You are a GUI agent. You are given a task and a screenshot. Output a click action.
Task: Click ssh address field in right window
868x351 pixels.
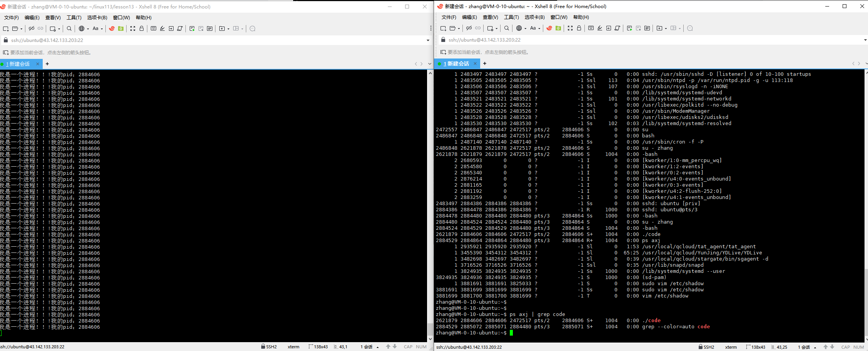tap(653, 40)
